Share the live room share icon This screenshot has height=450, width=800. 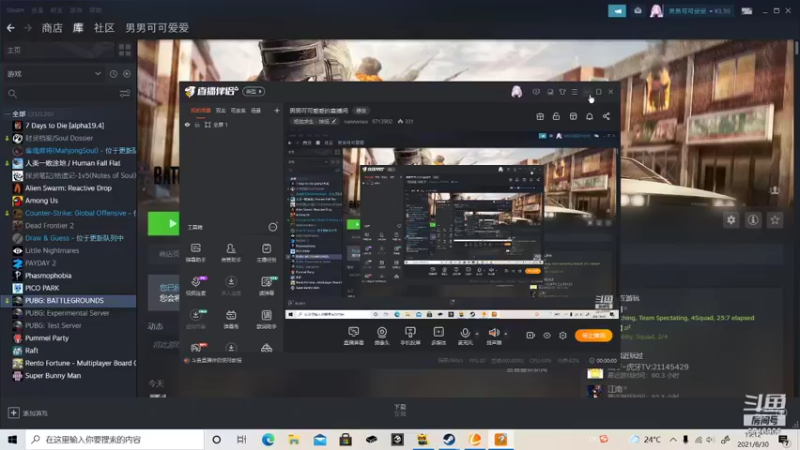click(606, 116)
